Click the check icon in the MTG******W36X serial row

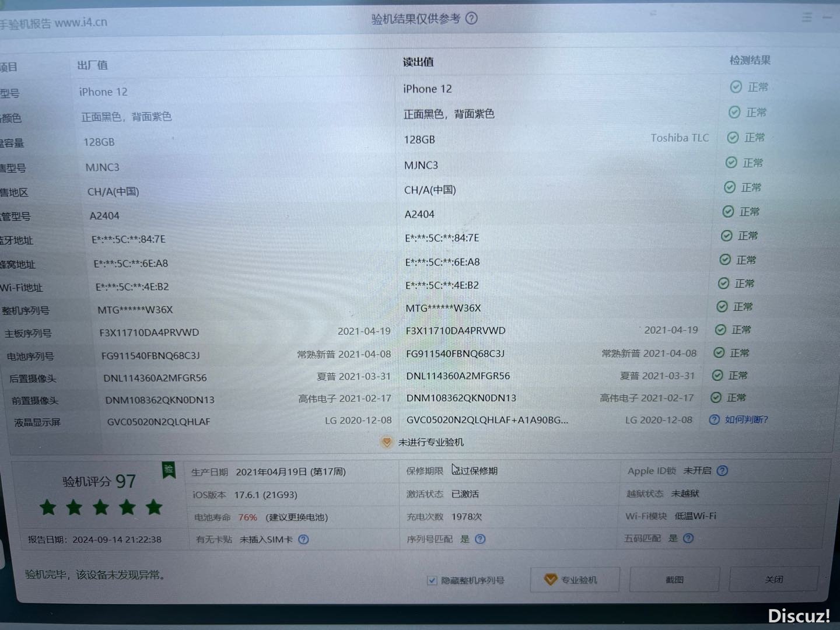point(722,306)
